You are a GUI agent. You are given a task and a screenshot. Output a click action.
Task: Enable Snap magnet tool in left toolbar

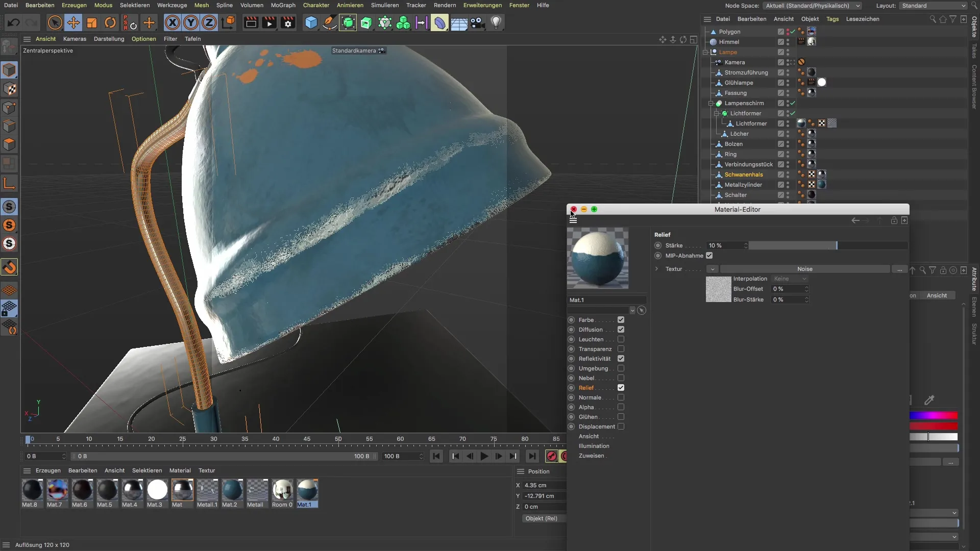pyautogui.click(x=9, y=267)
